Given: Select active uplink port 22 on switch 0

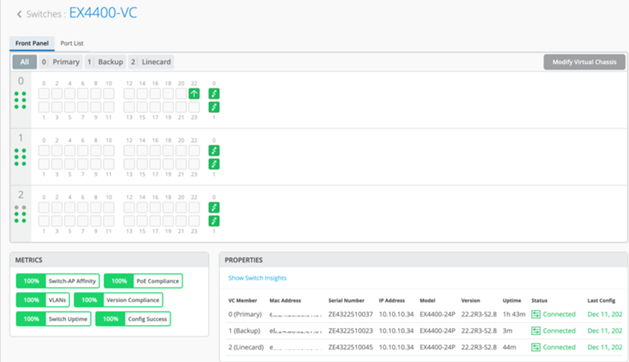Looking at the screenshot, I should click(194, 94).
